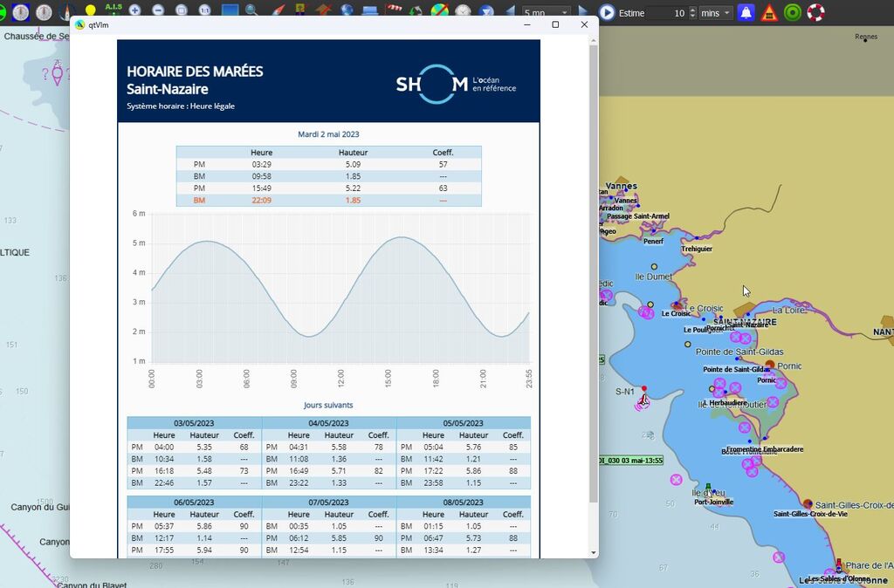Click the '09:58' low tide time
894x588 pixels.
[x=261, y=176]
